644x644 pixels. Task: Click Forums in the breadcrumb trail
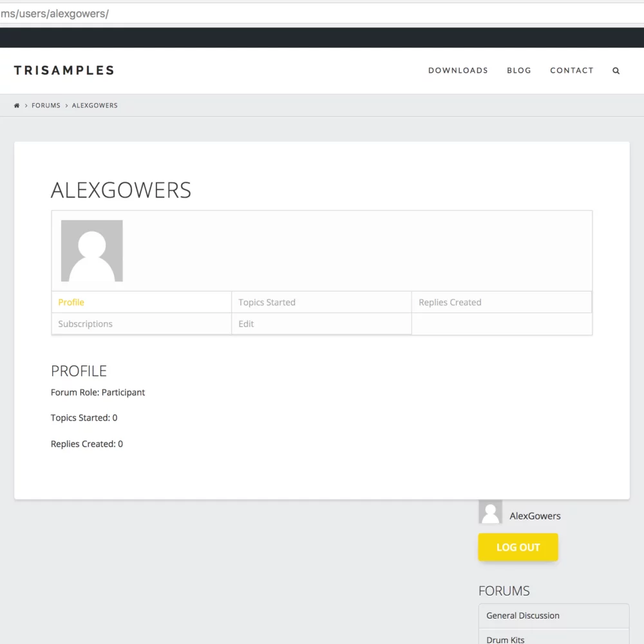[x=46, y=106]
